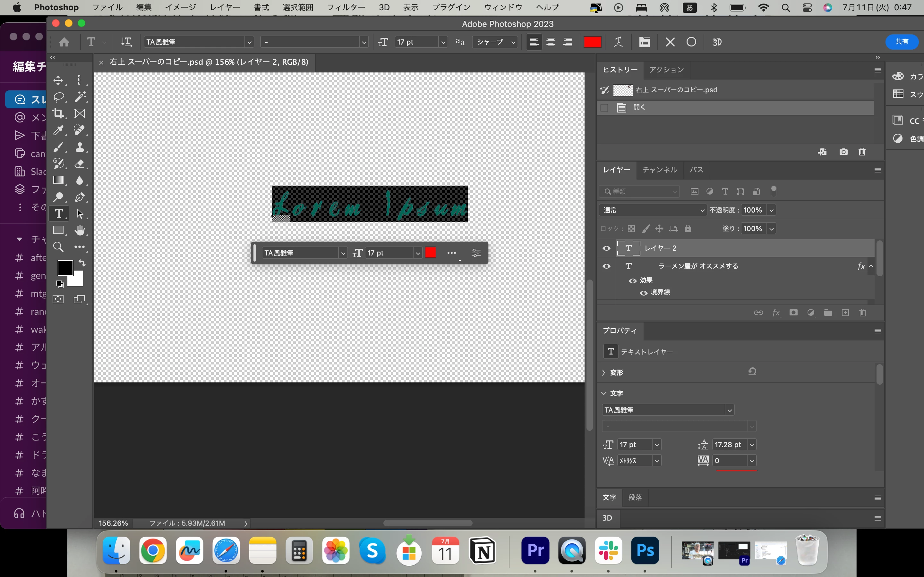Screen dimensions: 924x577
Task: Select the Move tool
Action: tap(58, 80)
